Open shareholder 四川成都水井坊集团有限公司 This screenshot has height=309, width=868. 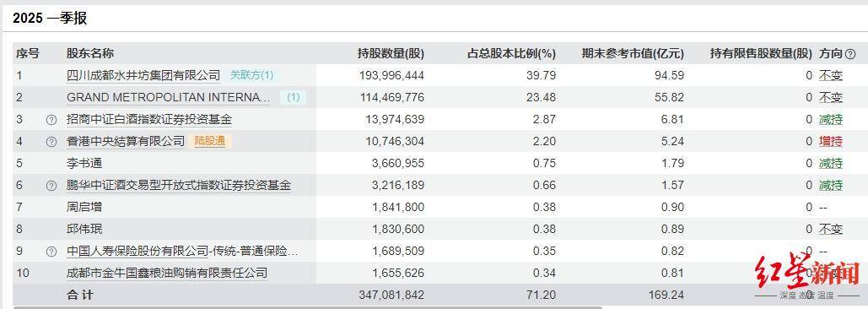pyautogui.click(x=143, y=75)
